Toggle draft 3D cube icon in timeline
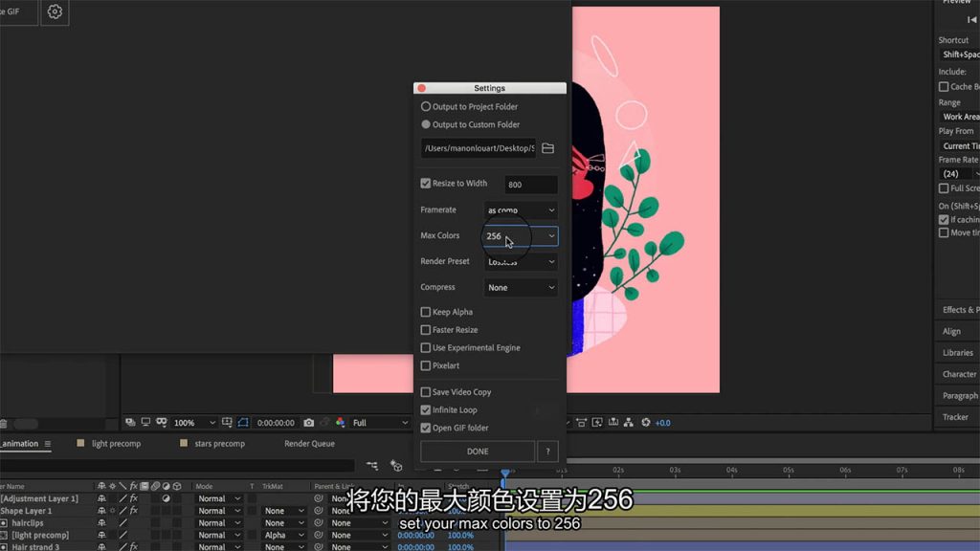 (396, 466)
